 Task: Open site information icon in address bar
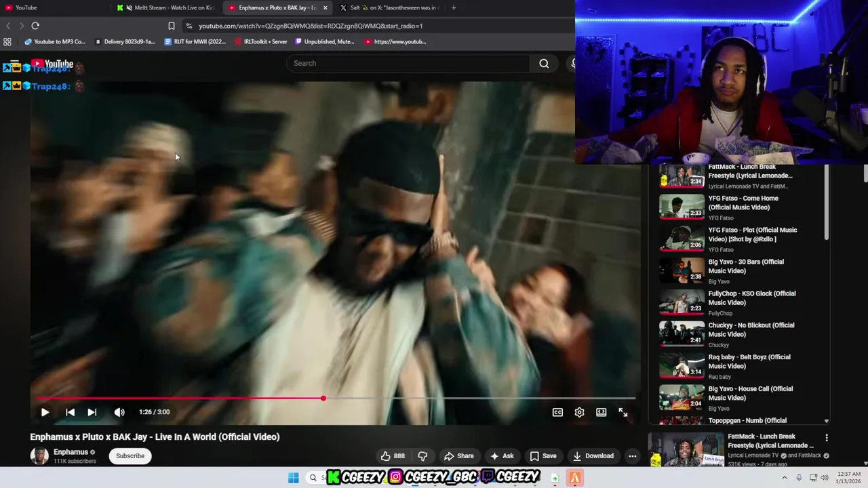coord(189,26)
